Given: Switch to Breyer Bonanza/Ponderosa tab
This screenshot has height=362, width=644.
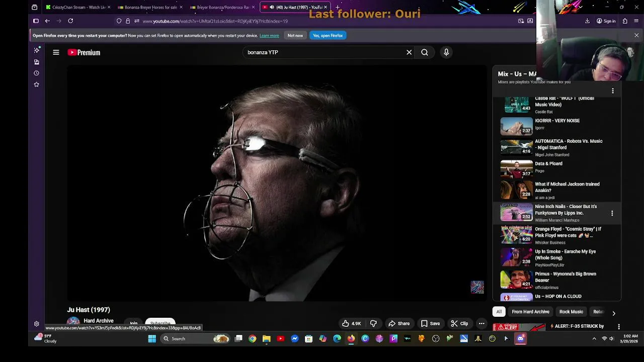Looking at the screenshot, I should pos(222,8).
